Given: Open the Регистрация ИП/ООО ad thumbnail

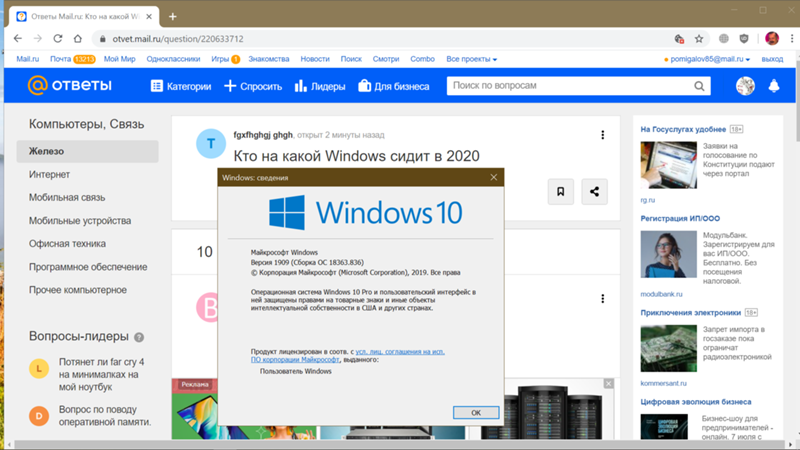Looking at the screenshot, I should click(668, 254).
